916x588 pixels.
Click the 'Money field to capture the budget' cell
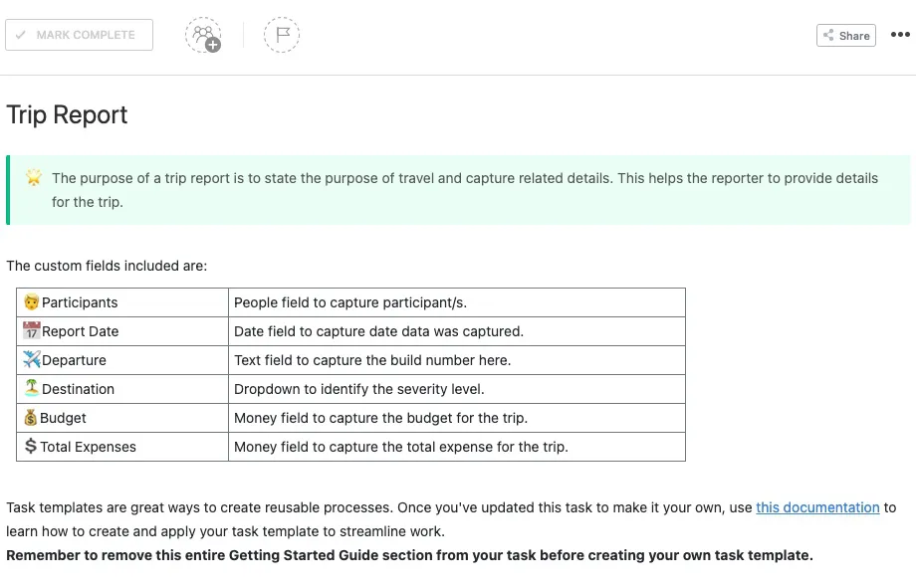click(x=457, y=418)
